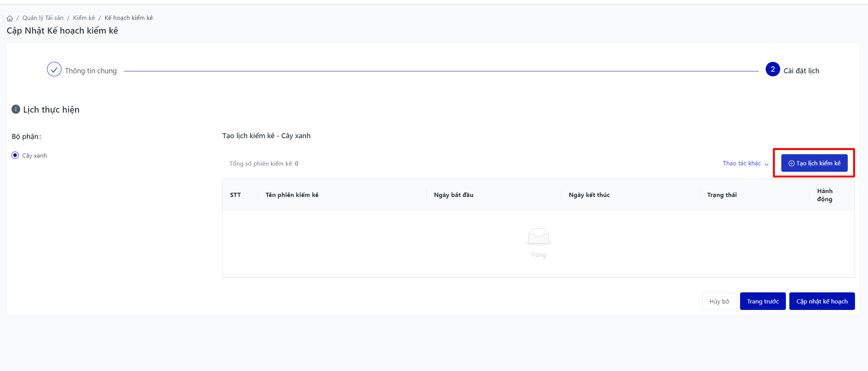The height and width of the screenshot is (371, 868).
Task: Open the Quản lý Tài sản breadcrumb
Action: (43, 18)
